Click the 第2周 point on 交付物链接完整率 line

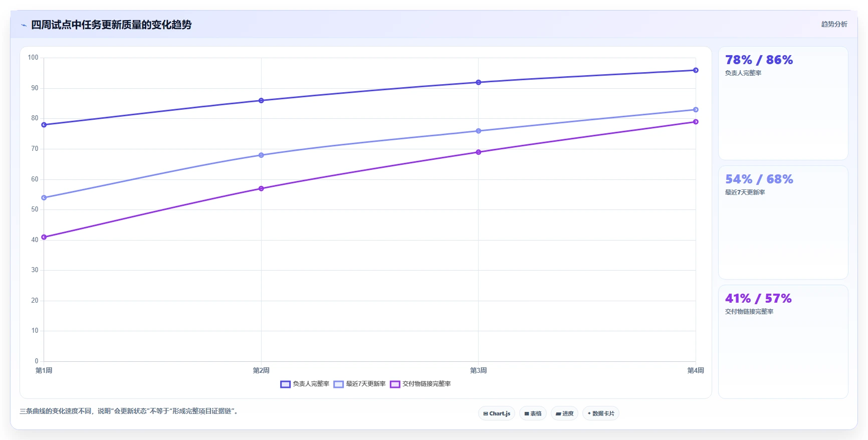point(261,188)
